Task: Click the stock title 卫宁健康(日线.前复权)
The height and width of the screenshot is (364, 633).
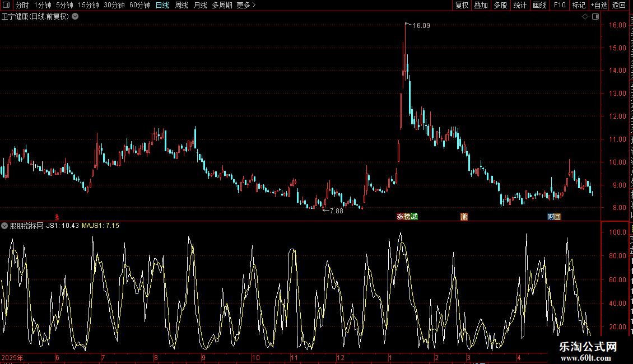Action: click(35, 17)
